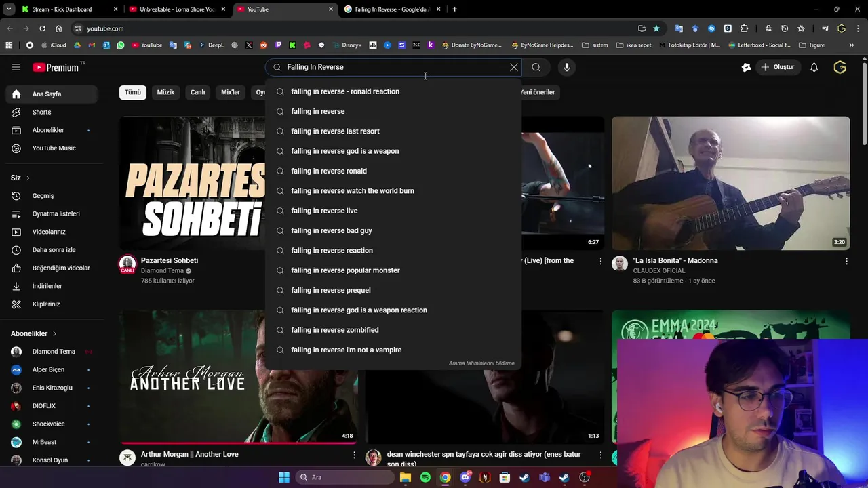Screen dimensions: 868x488
Task: Open Oynatma listeleri playlists
Action: [x=53, y=213]
